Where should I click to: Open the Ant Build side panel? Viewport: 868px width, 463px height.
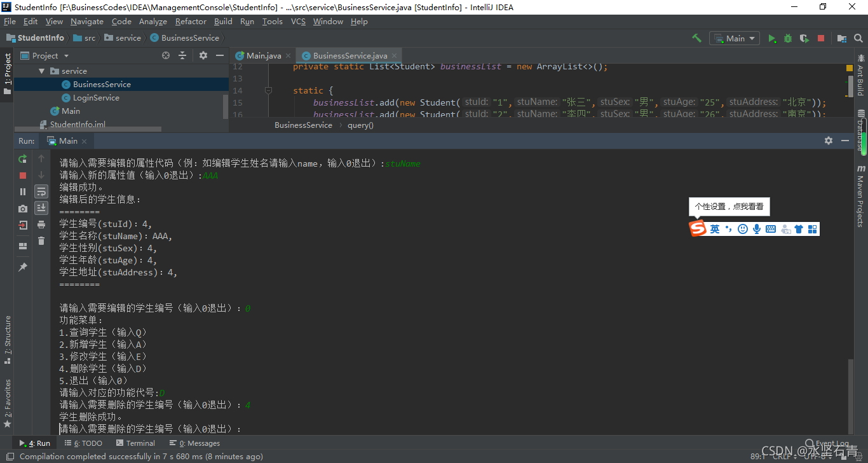point(860,76)
